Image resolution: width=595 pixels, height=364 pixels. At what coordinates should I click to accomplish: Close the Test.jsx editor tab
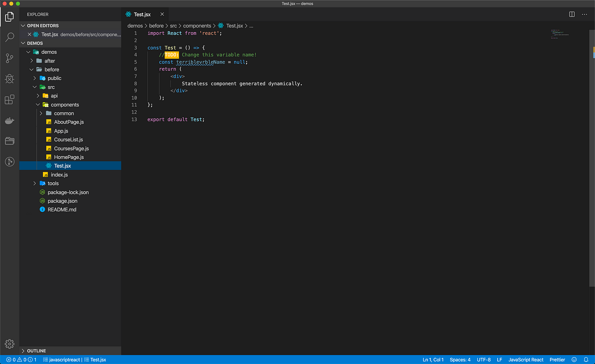(x=162, y=14)
